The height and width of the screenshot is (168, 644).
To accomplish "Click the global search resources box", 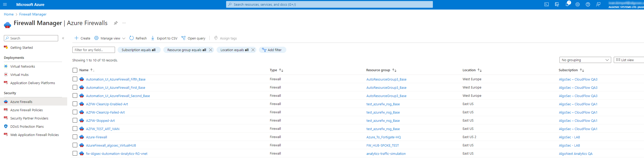I will [329, 4].
